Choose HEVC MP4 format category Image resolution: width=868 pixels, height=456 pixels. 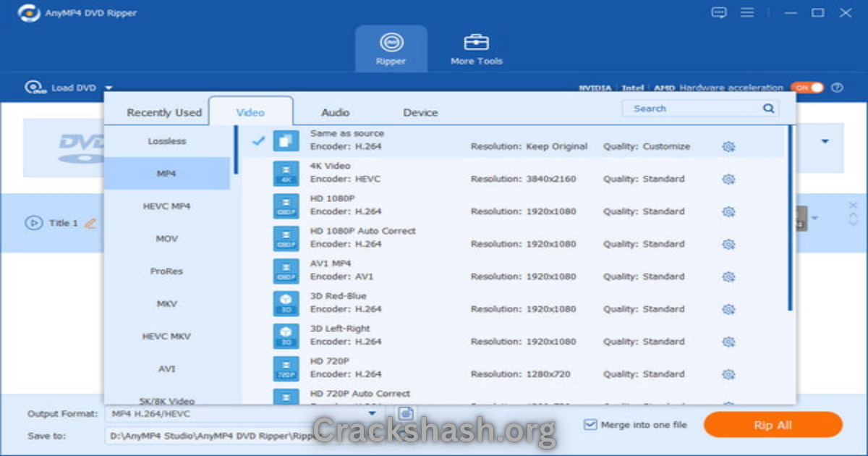coord(167,206)
